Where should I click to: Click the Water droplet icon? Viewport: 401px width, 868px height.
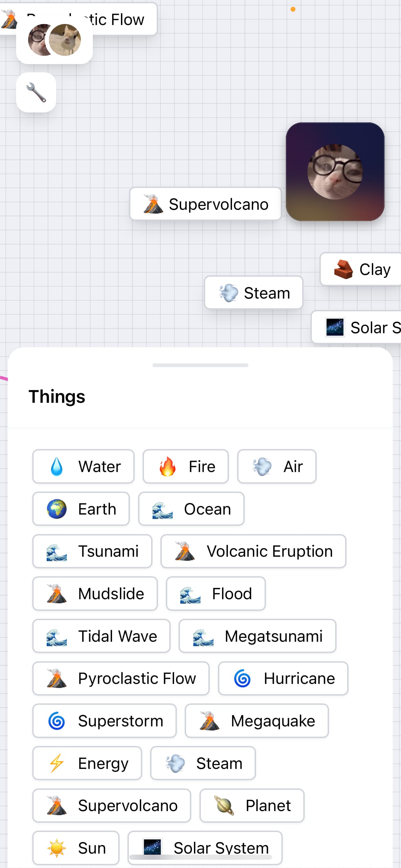tap(57, 467)
